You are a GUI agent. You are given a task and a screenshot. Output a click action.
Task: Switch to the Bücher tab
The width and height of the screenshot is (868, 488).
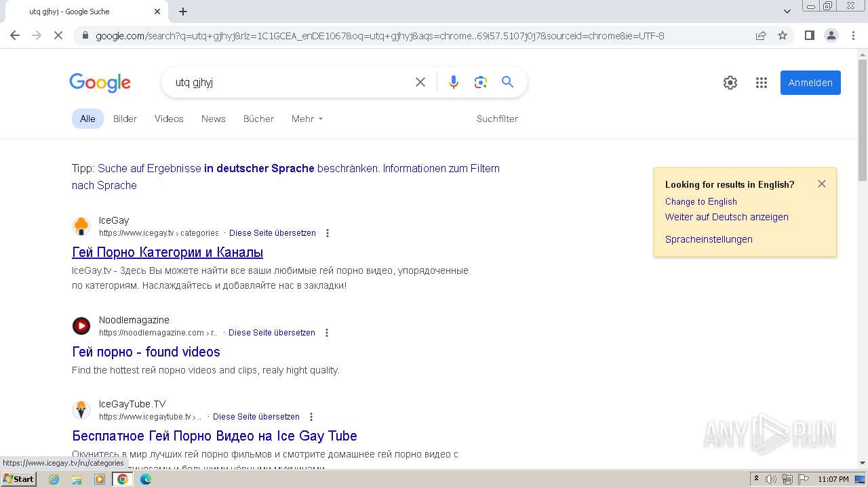click(x=258, y=119)
